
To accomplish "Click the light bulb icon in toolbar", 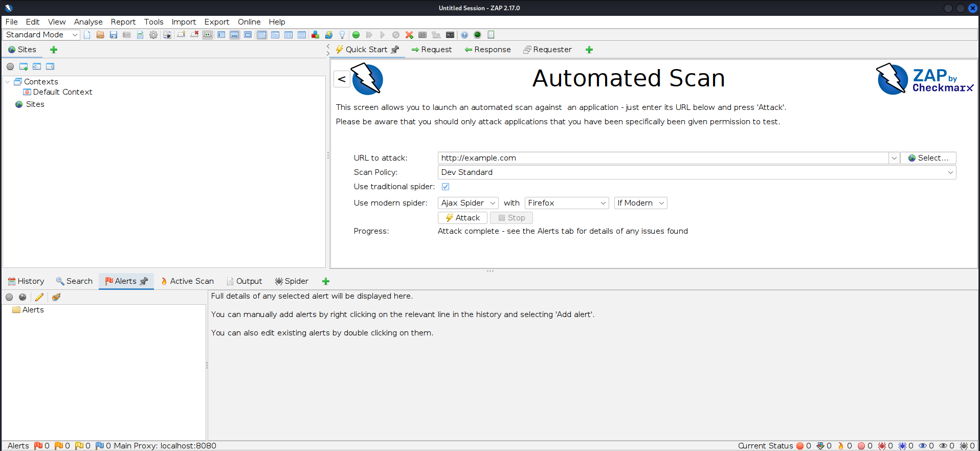I will click(x=342, y=35).
